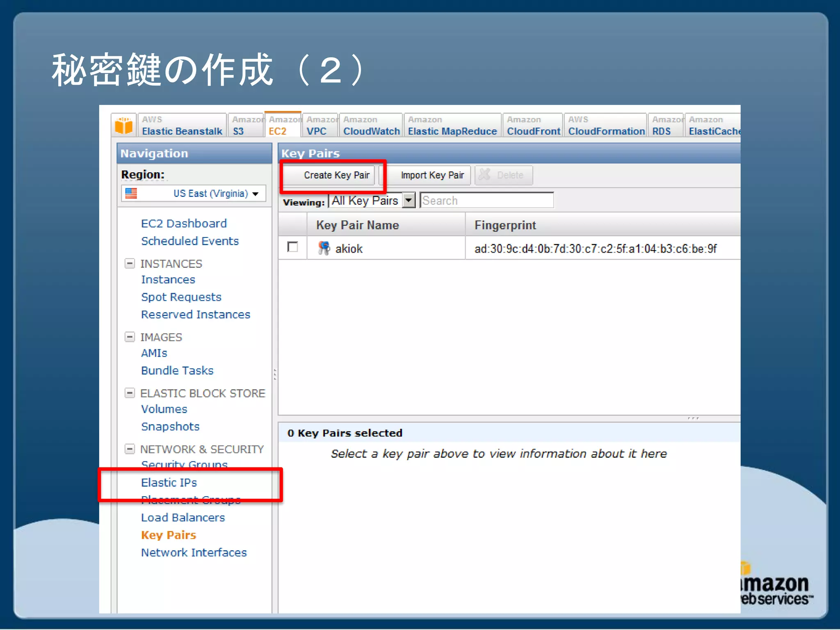The height and width of the screenshot is (630, 840).
Task: Click into the key pair Search field
Action: (486, 201)
